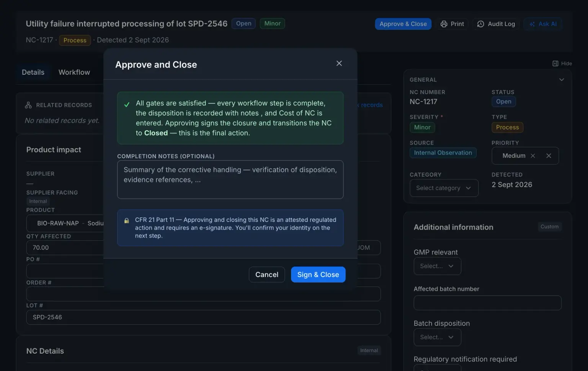Click the Custom tag in Additional information

549,227
